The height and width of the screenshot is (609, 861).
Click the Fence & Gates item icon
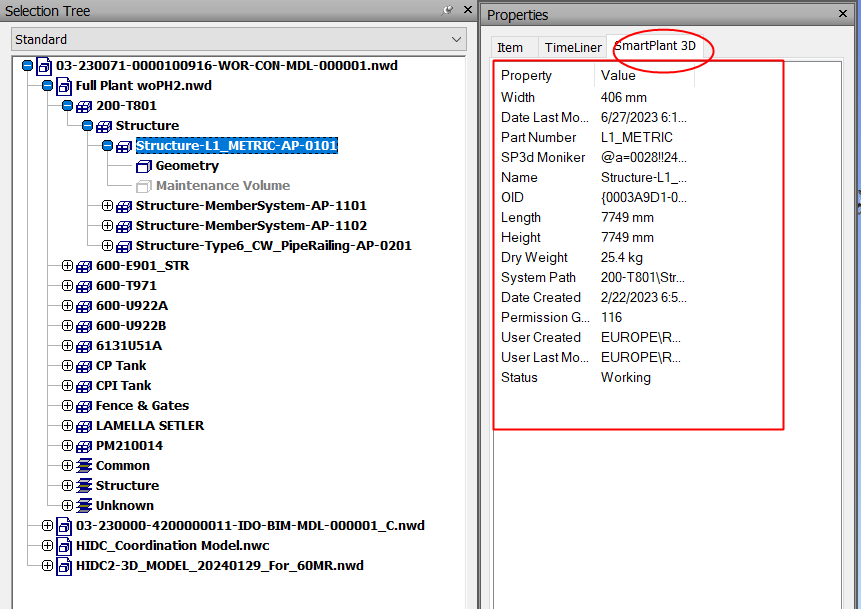coord(83,406)
